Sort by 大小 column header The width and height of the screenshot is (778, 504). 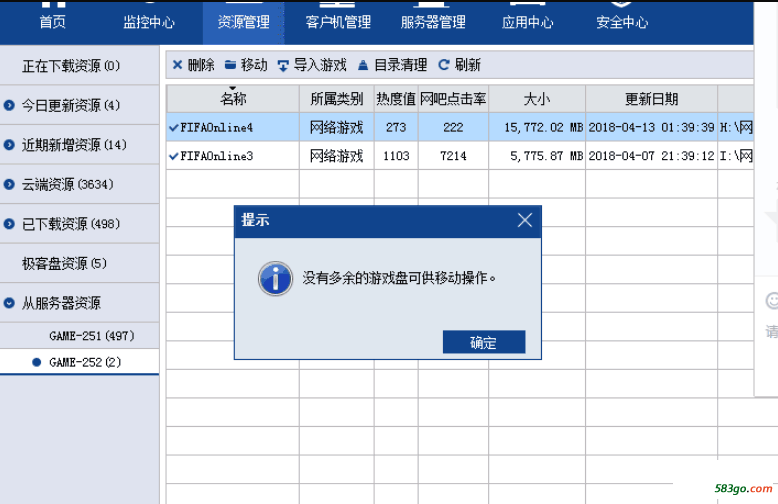pyautogui.click(x=537, y=99)
